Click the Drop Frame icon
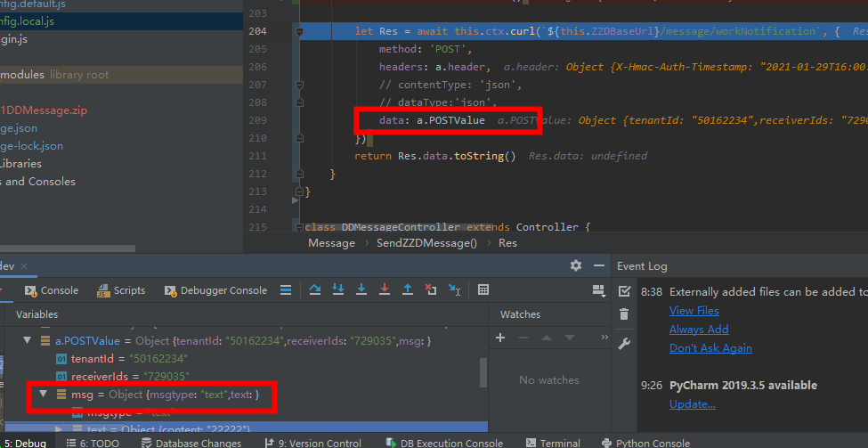 pos(431,289)
